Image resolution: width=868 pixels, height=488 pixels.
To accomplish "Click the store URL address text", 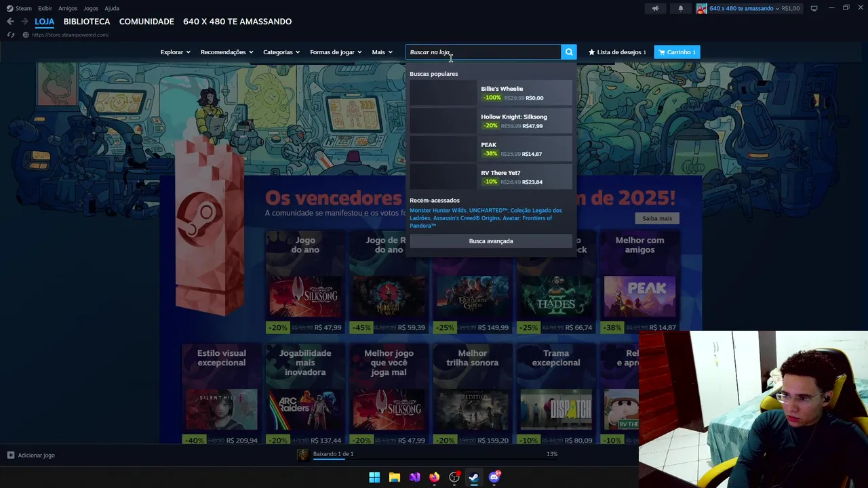I will click(70, 35).
